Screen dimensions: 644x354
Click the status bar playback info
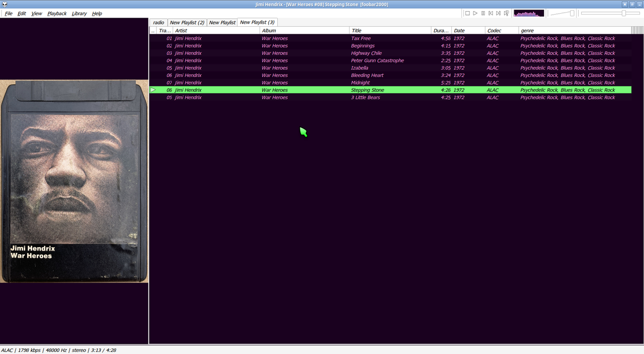point(58,350)
